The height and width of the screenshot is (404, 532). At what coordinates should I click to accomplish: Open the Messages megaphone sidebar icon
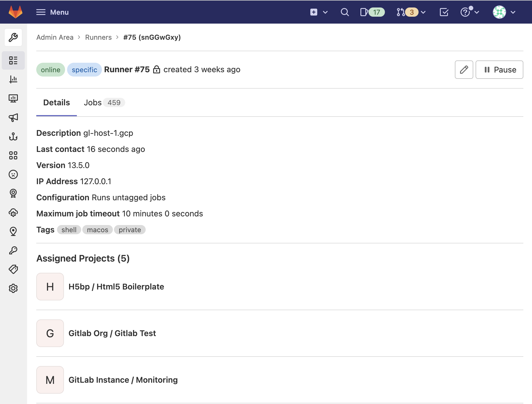pos(13,117)
